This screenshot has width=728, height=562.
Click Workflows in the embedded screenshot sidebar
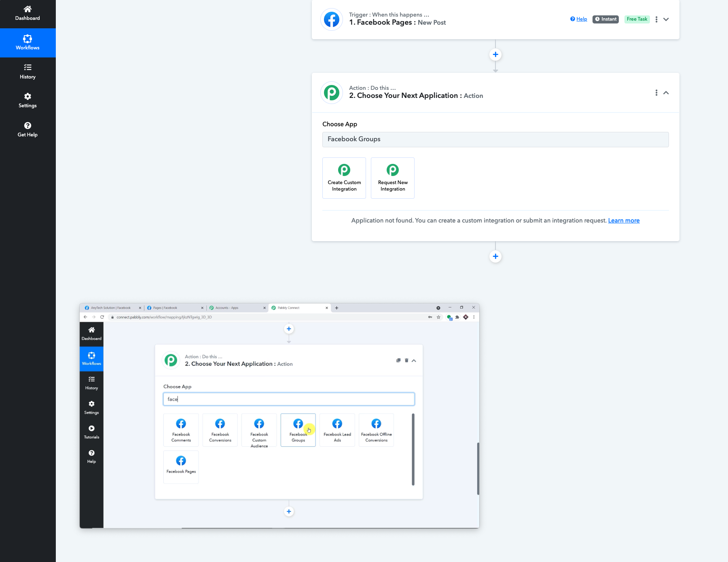point(91,358)
